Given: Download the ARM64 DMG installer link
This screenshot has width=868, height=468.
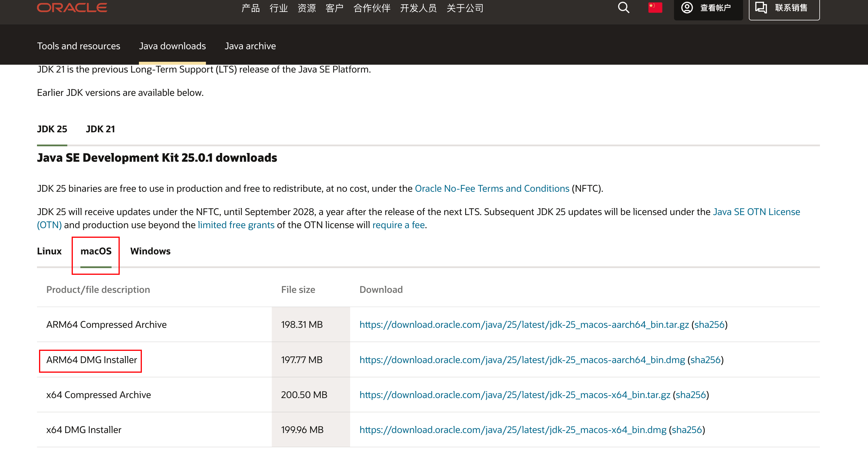Looking at the screenshot, I should click(x=522, y=360).
